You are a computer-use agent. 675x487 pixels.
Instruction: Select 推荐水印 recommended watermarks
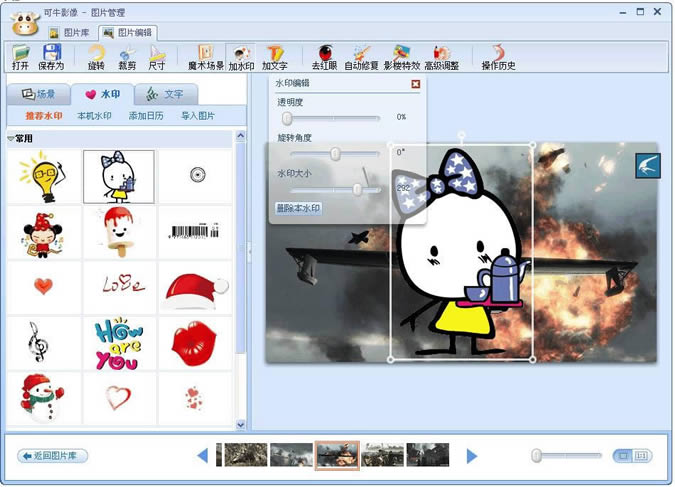point(44,116)
